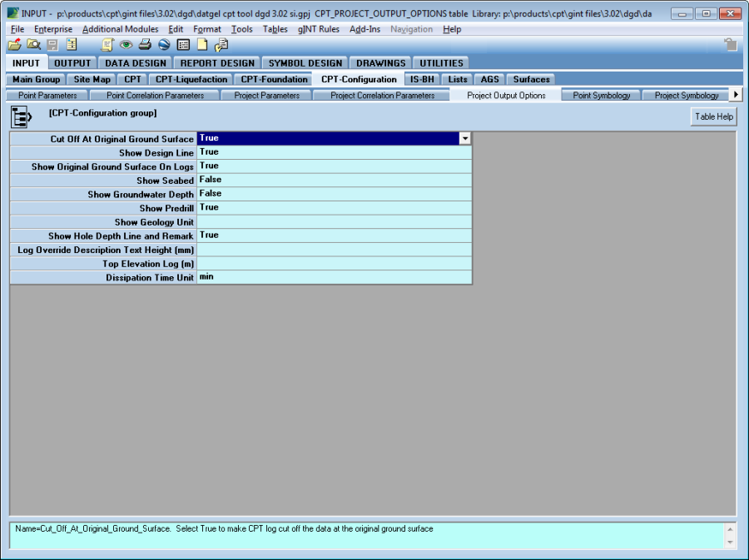The height and width of the screenshot is (560, 749).
Task: Switch to the REPORT DESIGN tab
Action: coord(218,62)
